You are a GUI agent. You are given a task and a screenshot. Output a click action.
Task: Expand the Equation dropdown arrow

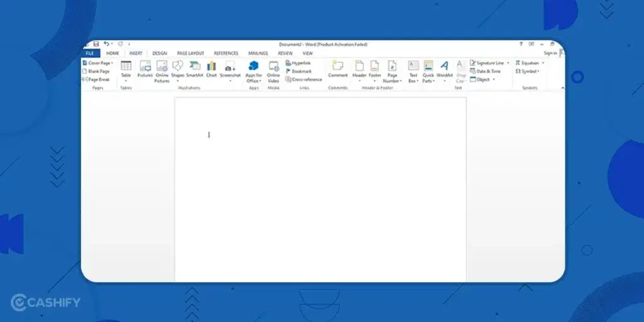[x=543, y=64]
